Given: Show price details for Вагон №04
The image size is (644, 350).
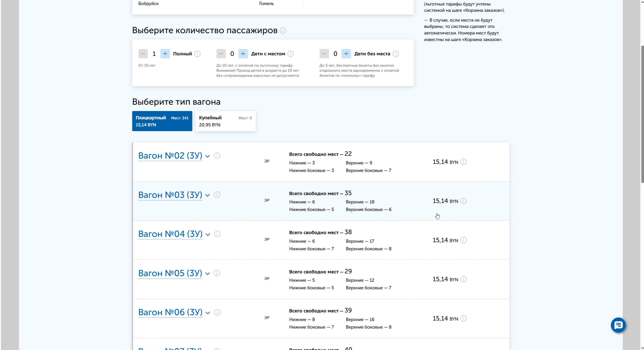Looking at the screenshot, I should (464, 240).
